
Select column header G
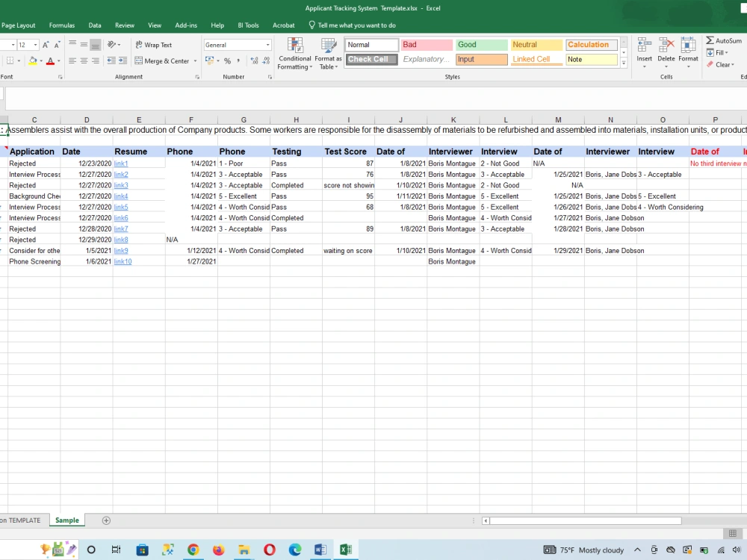(244, 120)
